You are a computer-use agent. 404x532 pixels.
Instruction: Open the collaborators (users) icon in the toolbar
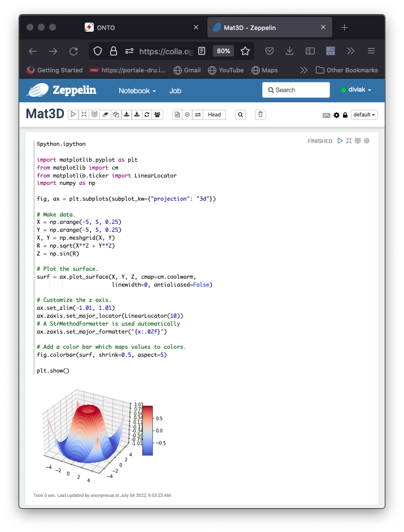[158, 115]
